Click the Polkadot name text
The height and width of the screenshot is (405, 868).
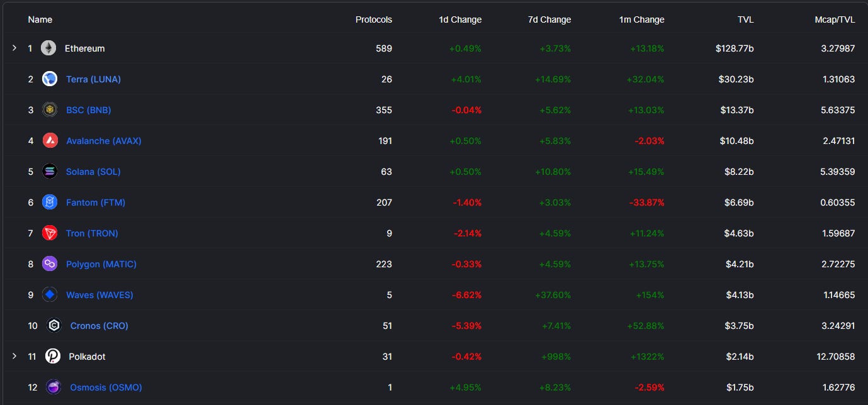87,357
